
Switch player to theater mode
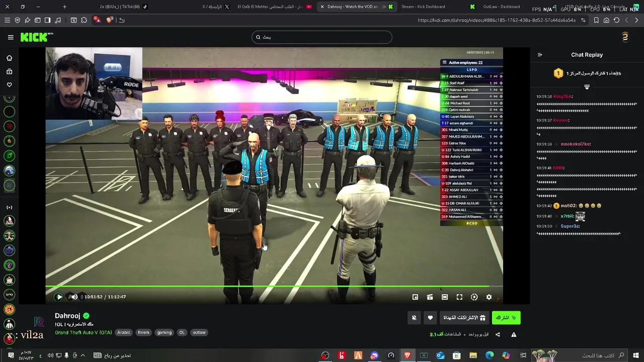coord(445,297)
